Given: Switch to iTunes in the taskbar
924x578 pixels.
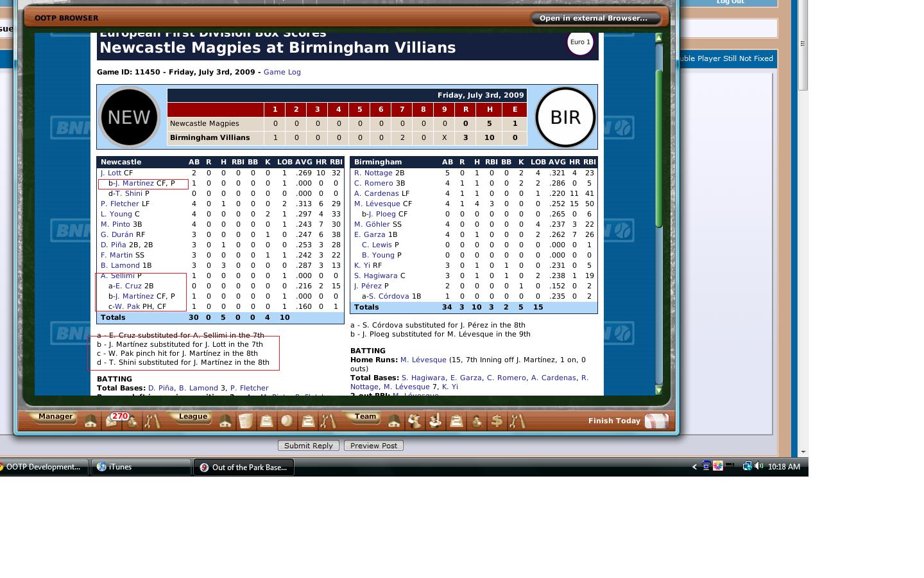Looking at the screenshot, I should point(141,467).
